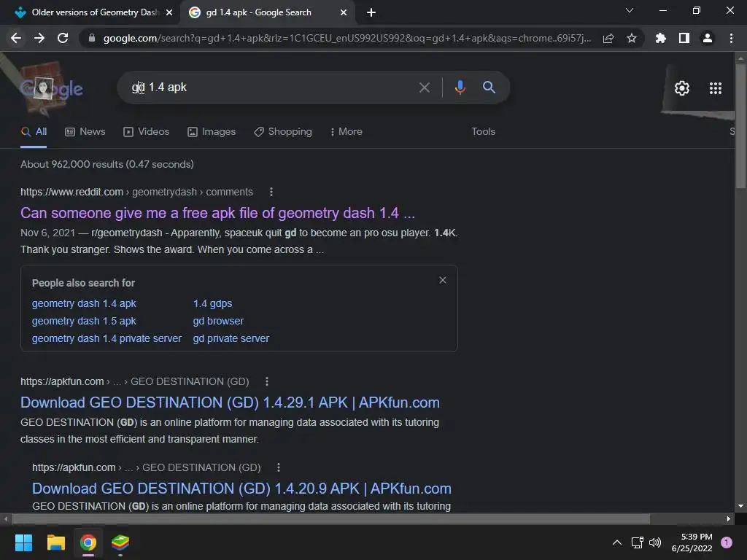Open the reddit geometry dash 1.4 result
Image resolution: width=747 pixels, height=560 pixels.
click(x=217, y=213)
